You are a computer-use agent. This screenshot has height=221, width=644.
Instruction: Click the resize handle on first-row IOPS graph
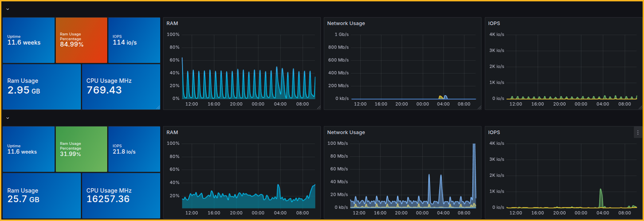(x=640, y=108)
